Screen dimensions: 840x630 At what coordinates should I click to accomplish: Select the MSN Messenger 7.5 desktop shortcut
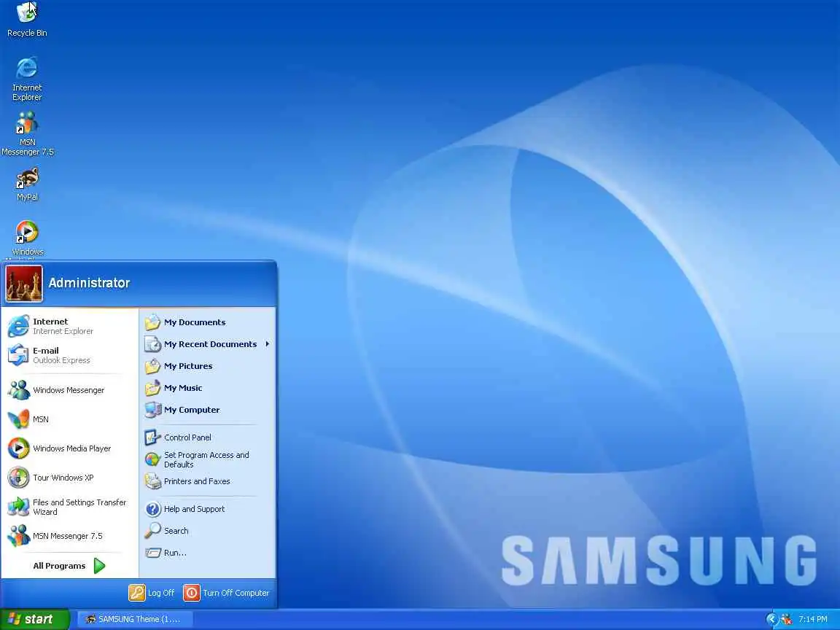click(27, 133)
